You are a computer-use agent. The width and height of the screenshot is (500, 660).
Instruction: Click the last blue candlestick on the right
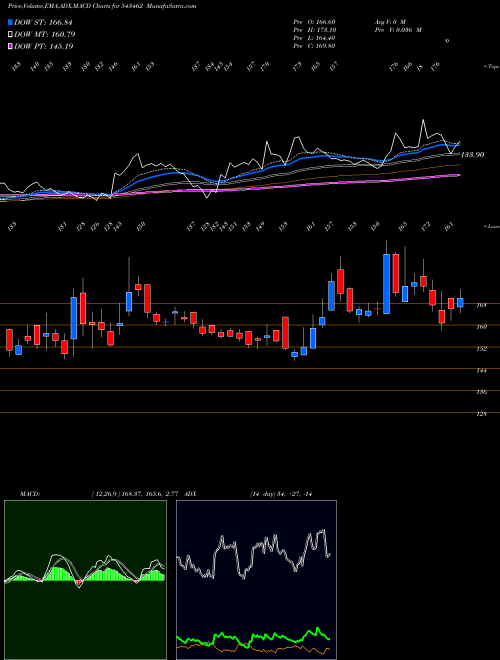pos(460,302)
